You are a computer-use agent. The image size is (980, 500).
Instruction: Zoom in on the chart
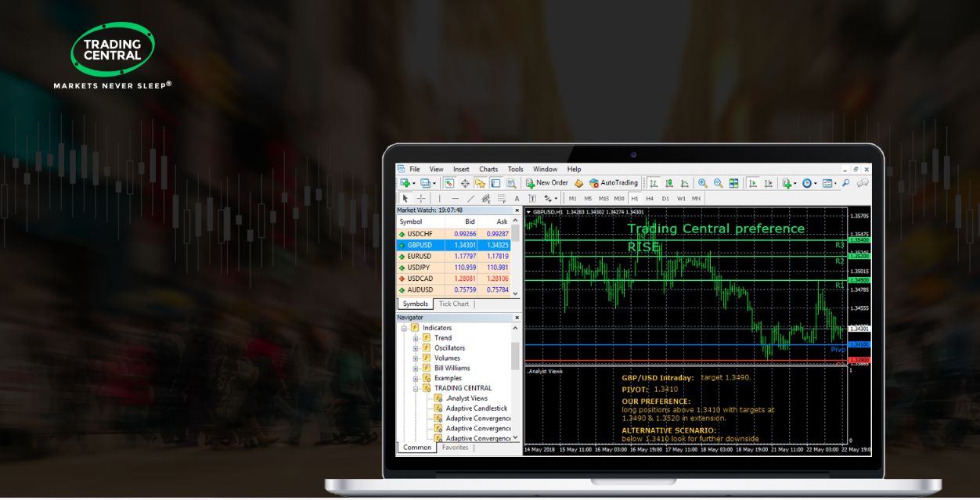coord(703,183)
